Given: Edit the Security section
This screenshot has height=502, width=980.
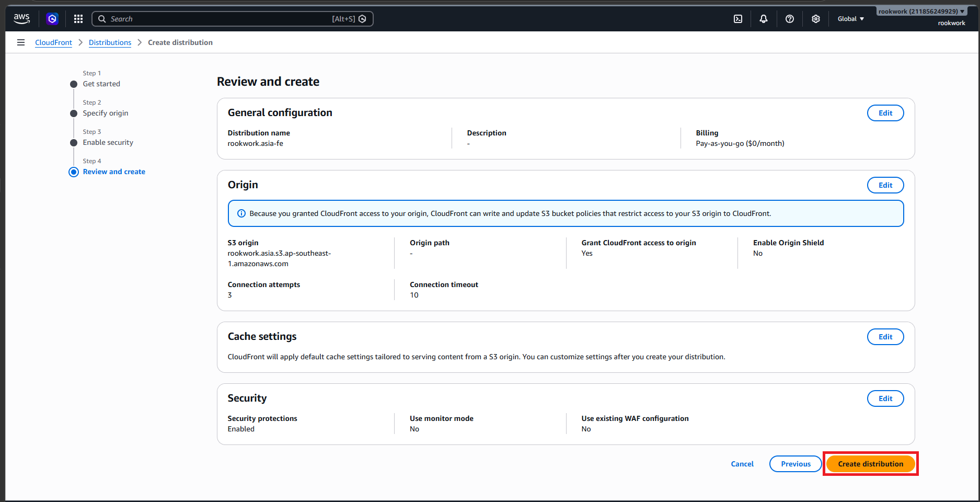Looking at the screenshot, I should (885, 398).
